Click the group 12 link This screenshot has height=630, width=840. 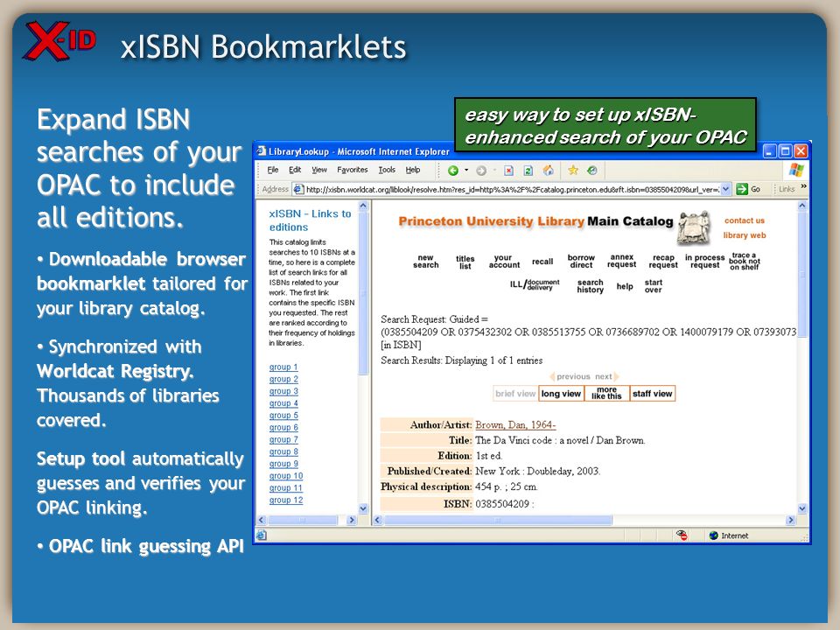click(286, 500)
